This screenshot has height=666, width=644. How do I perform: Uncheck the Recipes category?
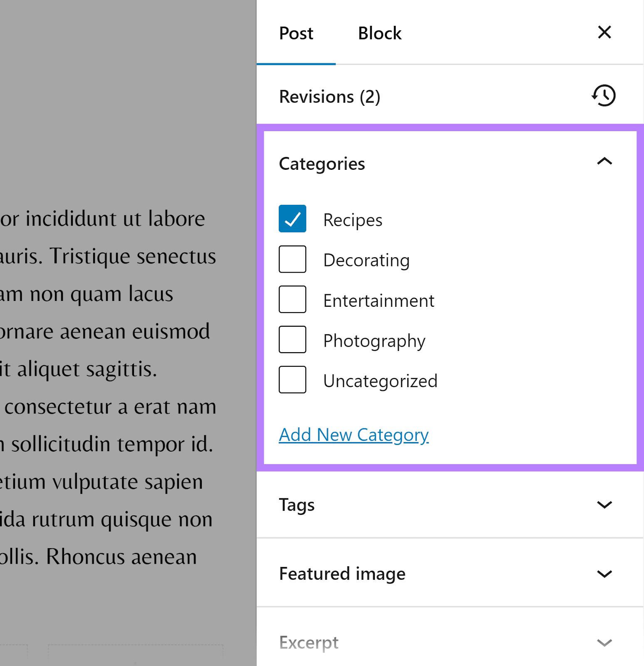point(292,219)
